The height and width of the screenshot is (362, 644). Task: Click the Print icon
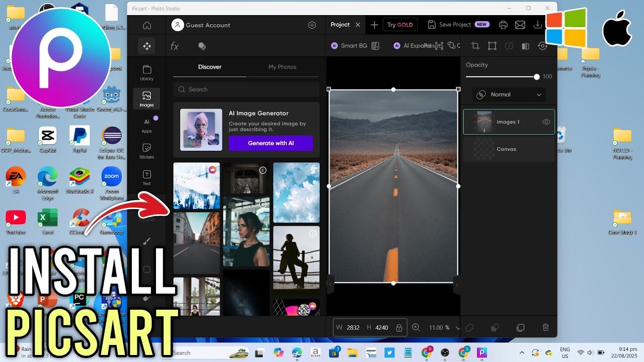click(503, 25)
